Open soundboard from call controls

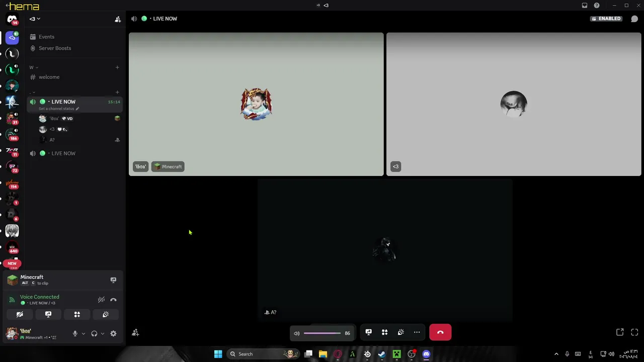(x=400, y=332)
